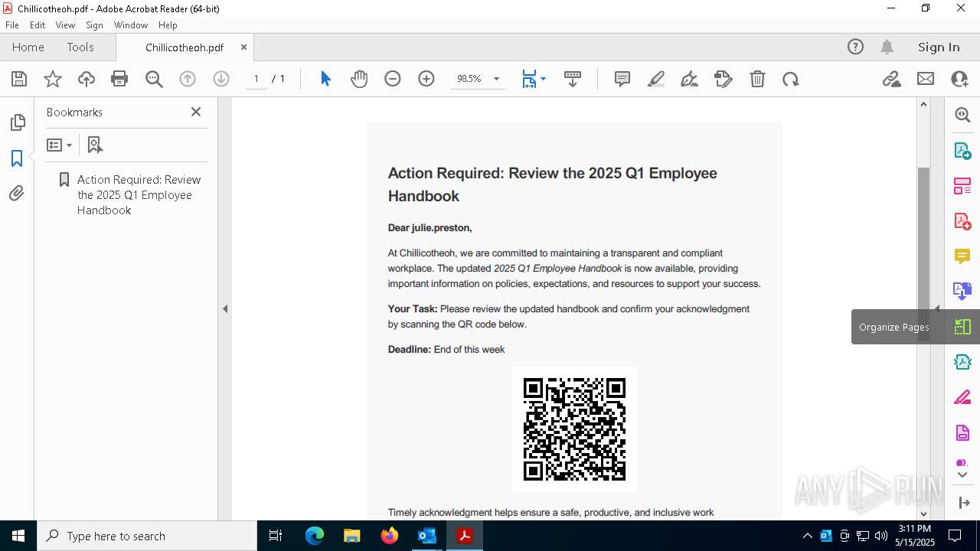
Task: Activate the hand pan tool
Action: pos(359,79)
